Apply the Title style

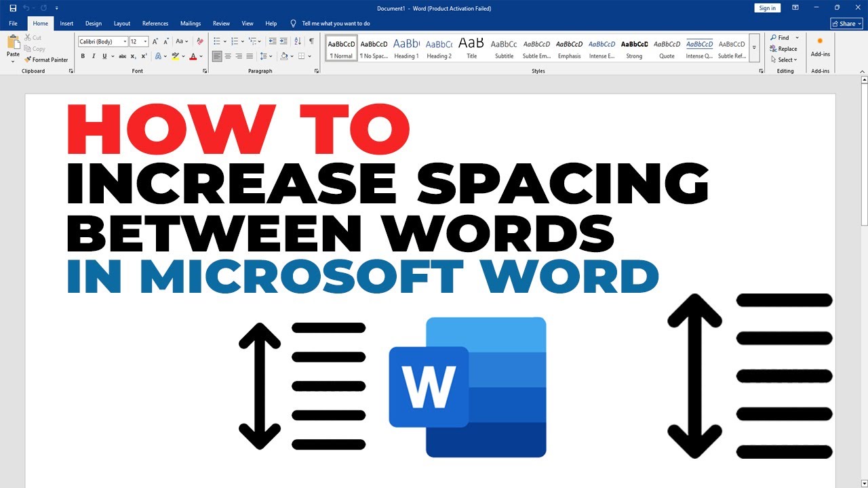coord(471,47)
